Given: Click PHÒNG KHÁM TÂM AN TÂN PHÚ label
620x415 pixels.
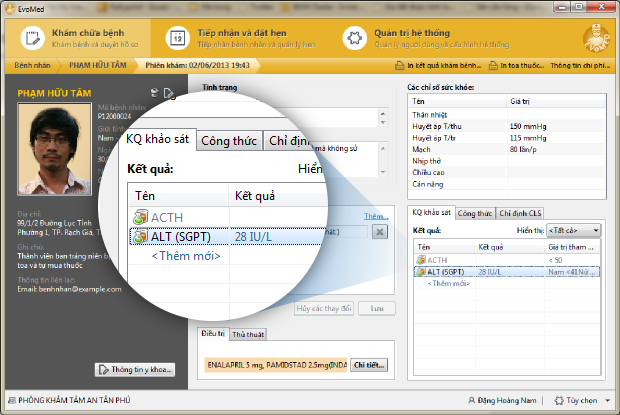Looking at the screenshot, I should pyautogui.click(x=74, y=400).
